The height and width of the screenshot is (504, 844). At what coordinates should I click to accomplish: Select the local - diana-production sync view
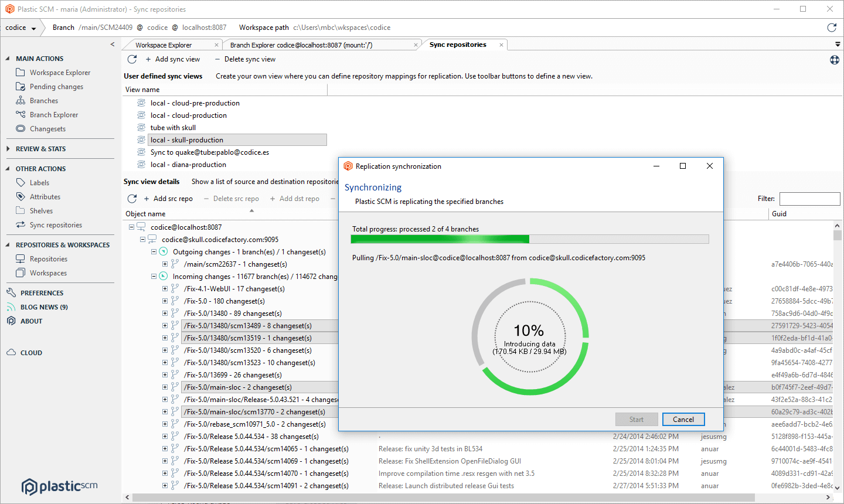click(x=188, y=165)
